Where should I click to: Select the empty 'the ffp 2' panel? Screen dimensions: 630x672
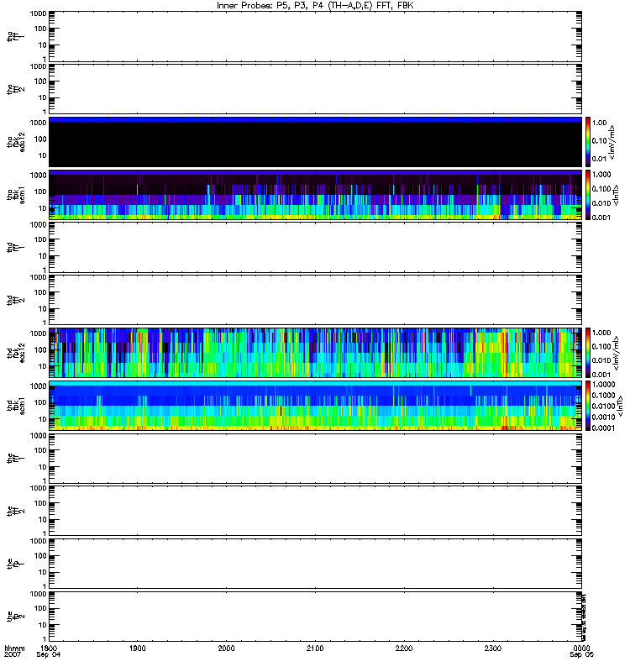pos(315,617)
